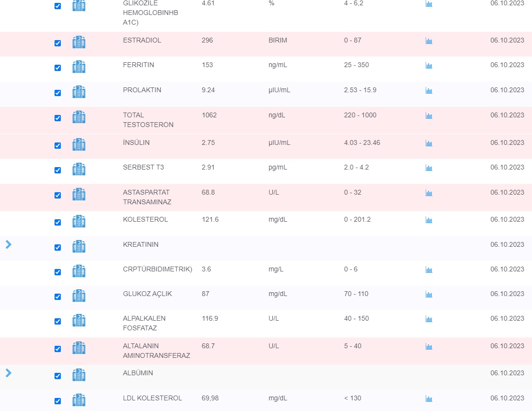Click the İNSÜLİN result value 2.75
This screenshot has width=532, height=411.
click(x=208, y=143)
